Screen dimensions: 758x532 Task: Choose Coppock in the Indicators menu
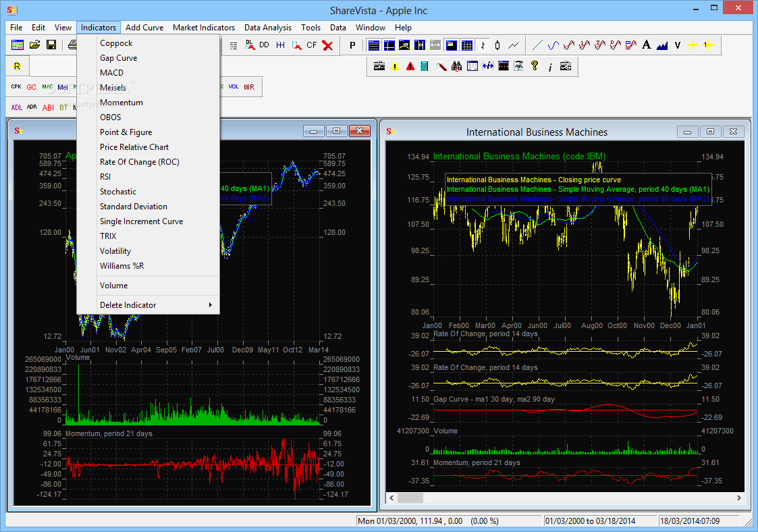click(148, 43)
